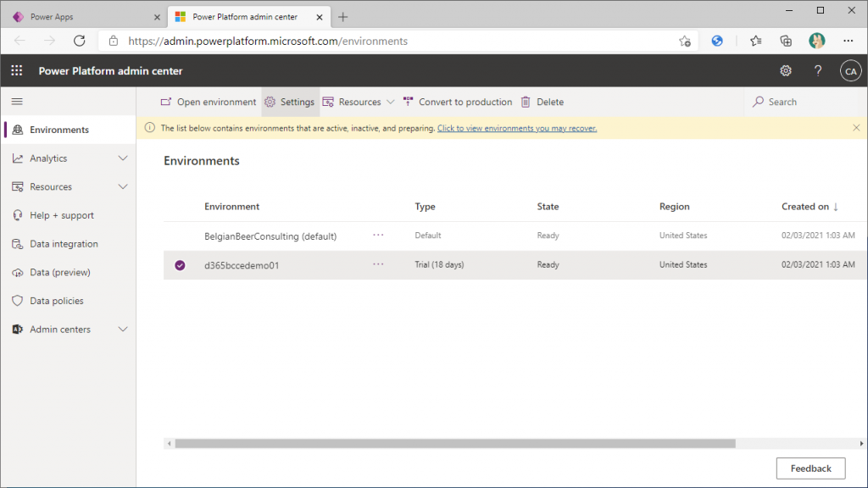
Task: Click the 'Default' type cell
Action: 428,236
